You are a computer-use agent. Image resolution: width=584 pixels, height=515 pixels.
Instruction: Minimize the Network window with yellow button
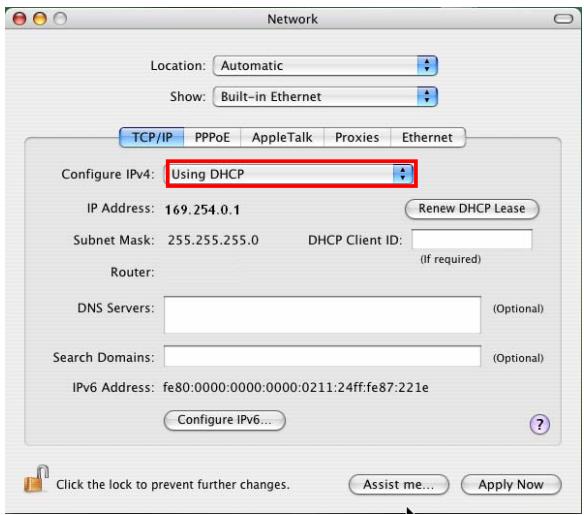click(x=40, y=19)
